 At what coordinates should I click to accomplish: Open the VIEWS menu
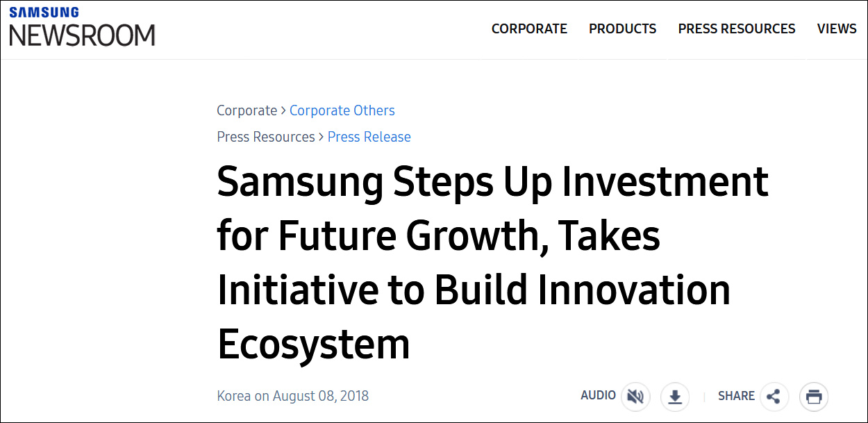tap(837, 28)
